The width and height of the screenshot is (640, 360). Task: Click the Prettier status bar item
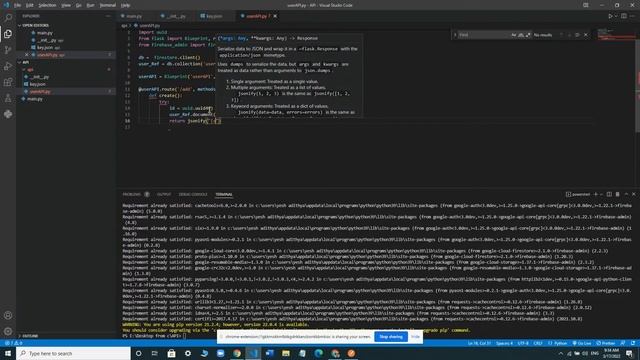pos(606,343)
